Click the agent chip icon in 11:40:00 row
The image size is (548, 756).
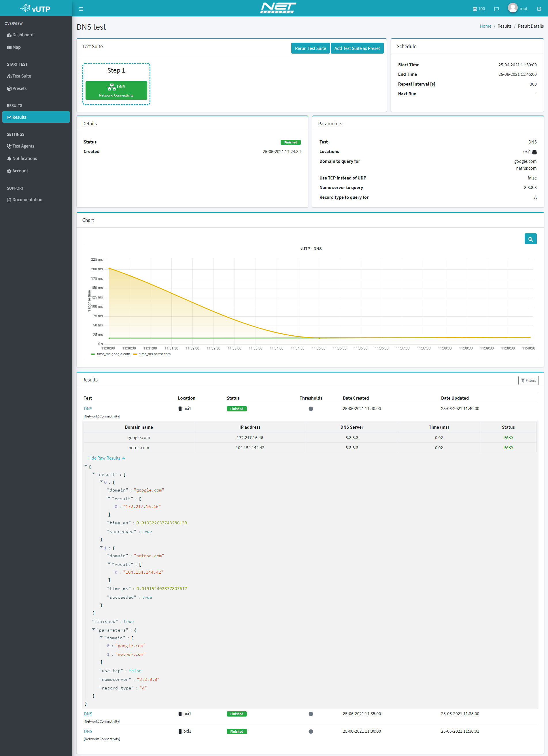pos(180,409)
